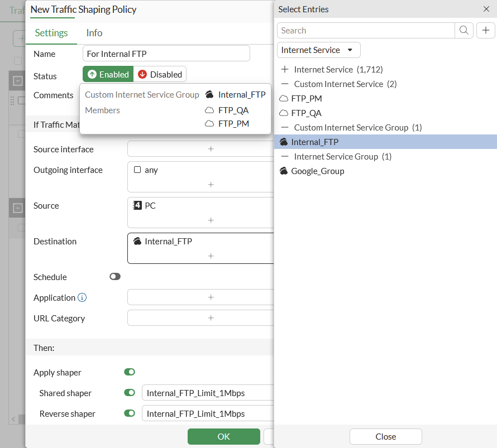Click the Internal_FTP entry in Destination field
This screenshot has height=448, width=497.
pos(168,242)
